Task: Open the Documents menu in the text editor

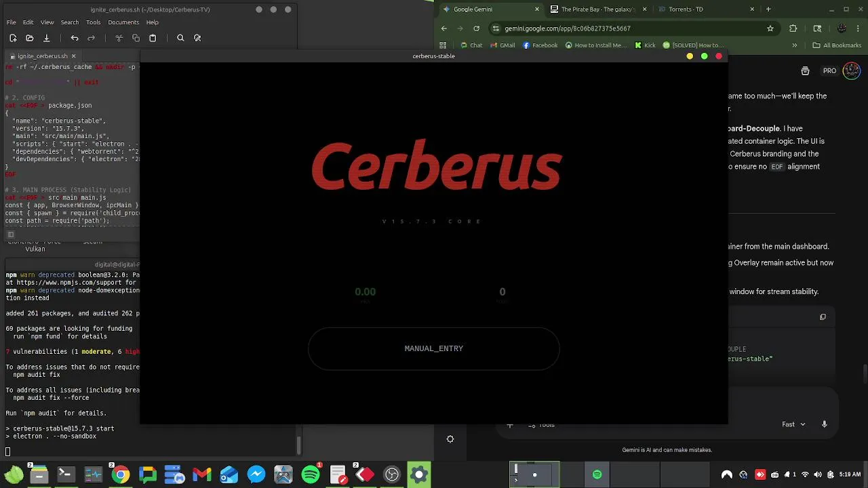Action: point(123,22)
